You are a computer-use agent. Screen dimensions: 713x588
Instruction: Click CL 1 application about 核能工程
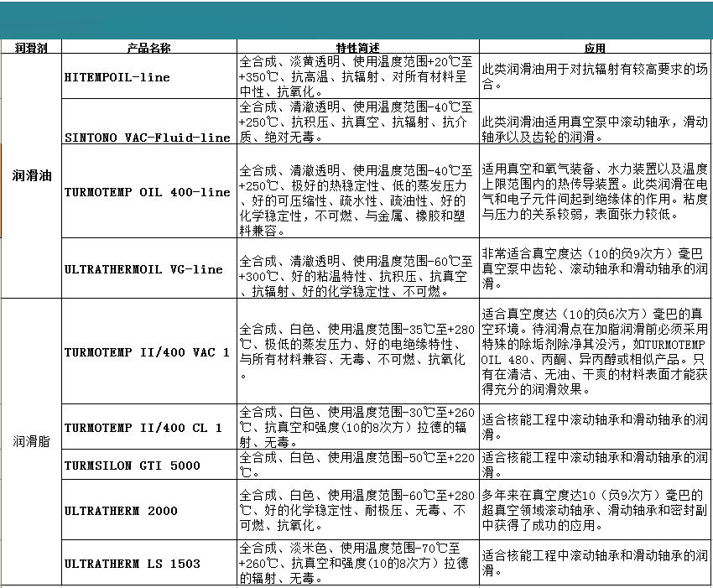[x=595, y=427]
